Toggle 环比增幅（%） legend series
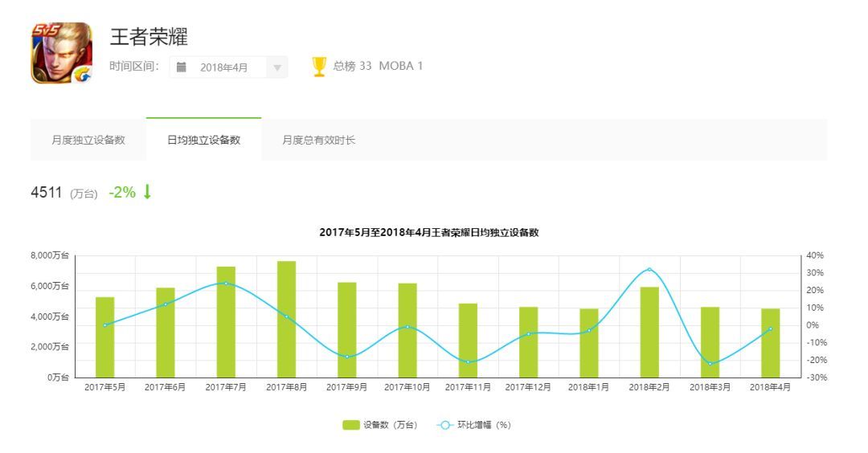Viewport: 868px width, 453px height. [x=474, y=425]
